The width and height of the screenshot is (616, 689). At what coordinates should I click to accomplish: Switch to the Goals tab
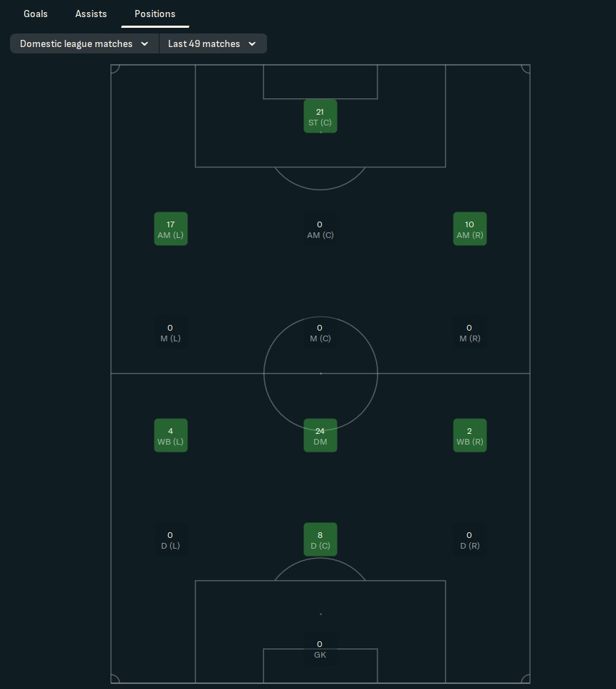(36, 14)
